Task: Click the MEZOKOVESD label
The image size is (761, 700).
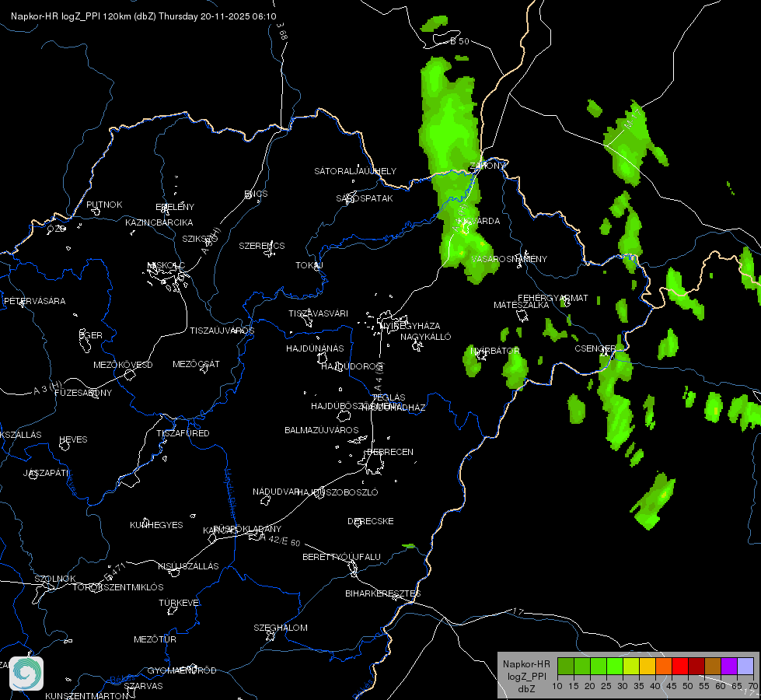Action: click(124, 365)
